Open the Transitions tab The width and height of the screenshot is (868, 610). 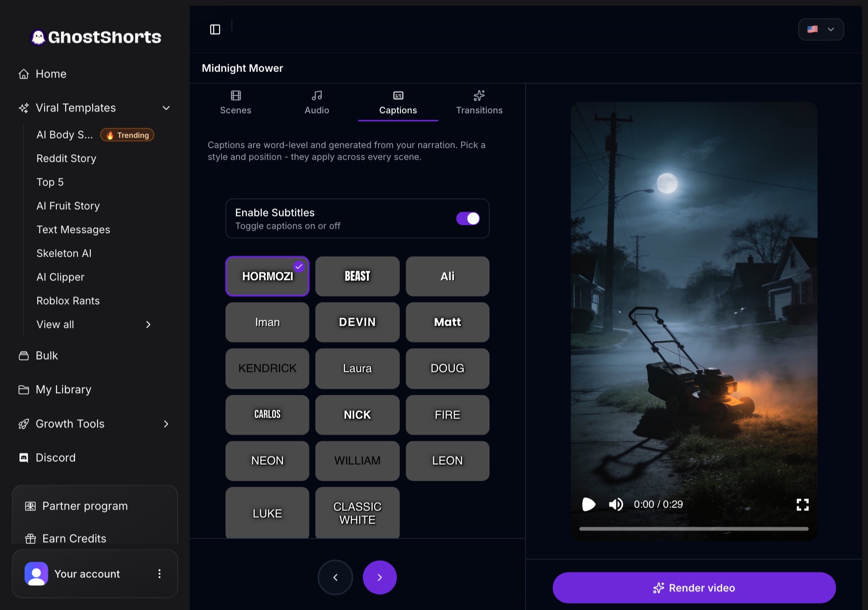click(x=479, y=103)
